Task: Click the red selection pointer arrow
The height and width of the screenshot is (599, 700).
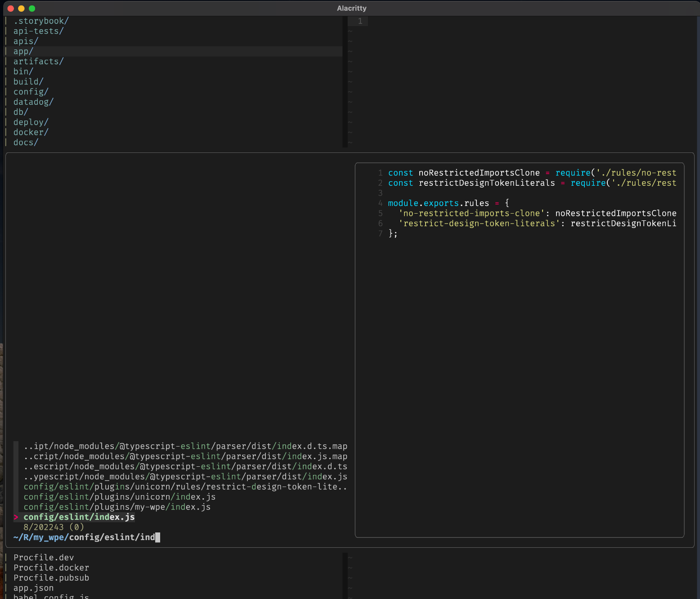Action: click(16, 517)
